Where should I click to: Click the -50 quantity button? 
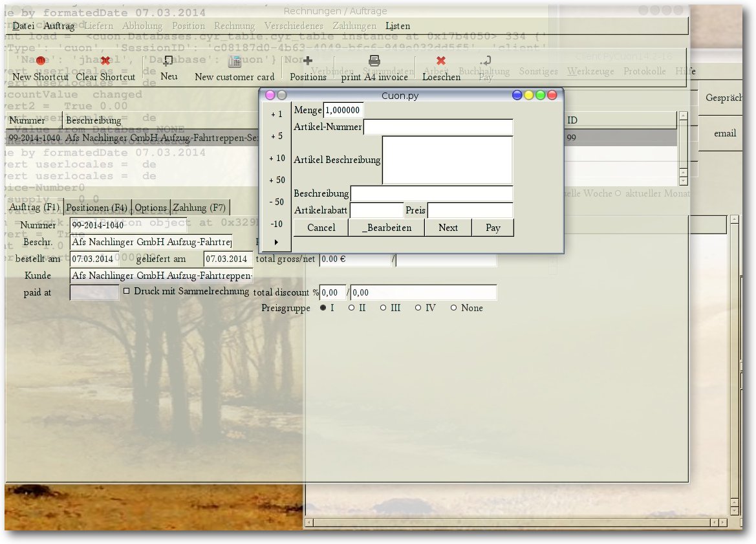(276, 202)
